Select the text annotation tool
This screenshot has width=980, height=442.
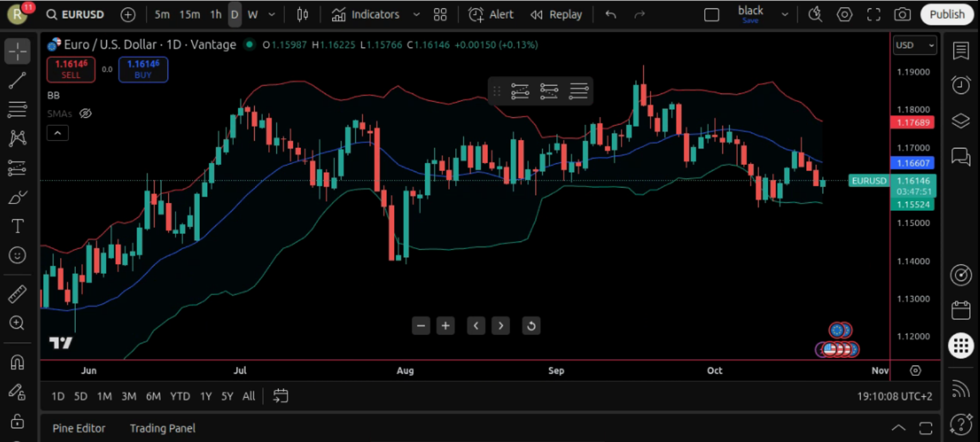click(18, 226)
